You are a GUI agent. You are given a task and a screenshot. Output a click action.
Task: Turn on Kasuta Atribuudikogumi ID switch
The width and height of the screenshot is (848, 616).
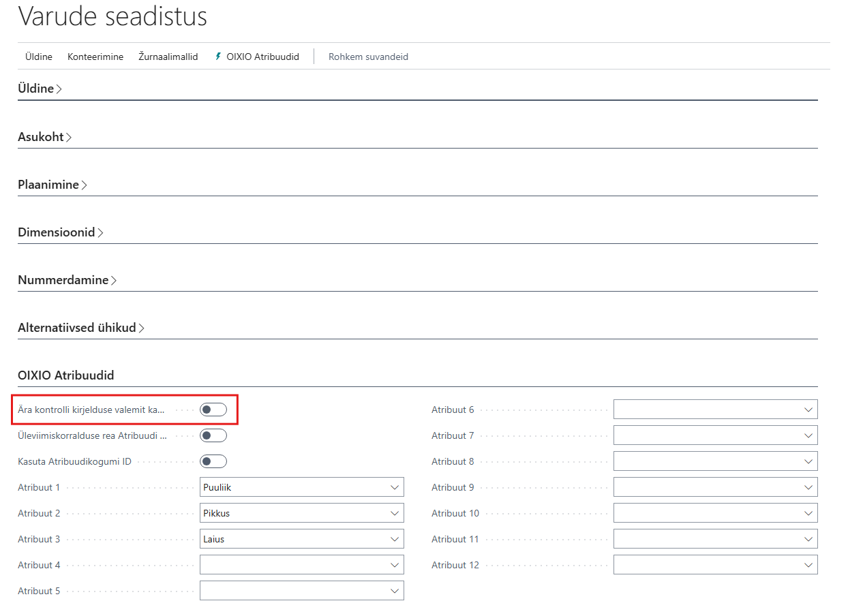coord(213,461)
